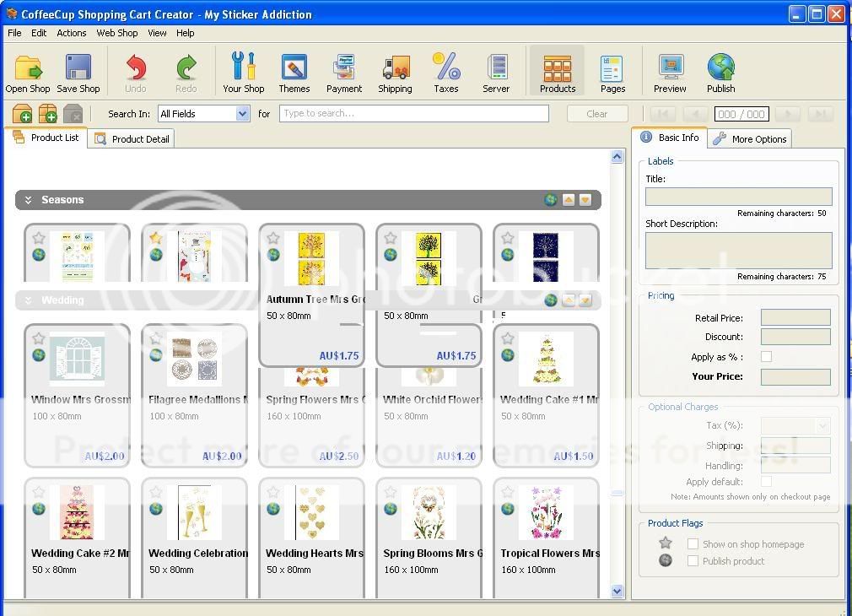Go to the previous product record
The height and width of the screenshot is (616, 852).
[694, 114]
